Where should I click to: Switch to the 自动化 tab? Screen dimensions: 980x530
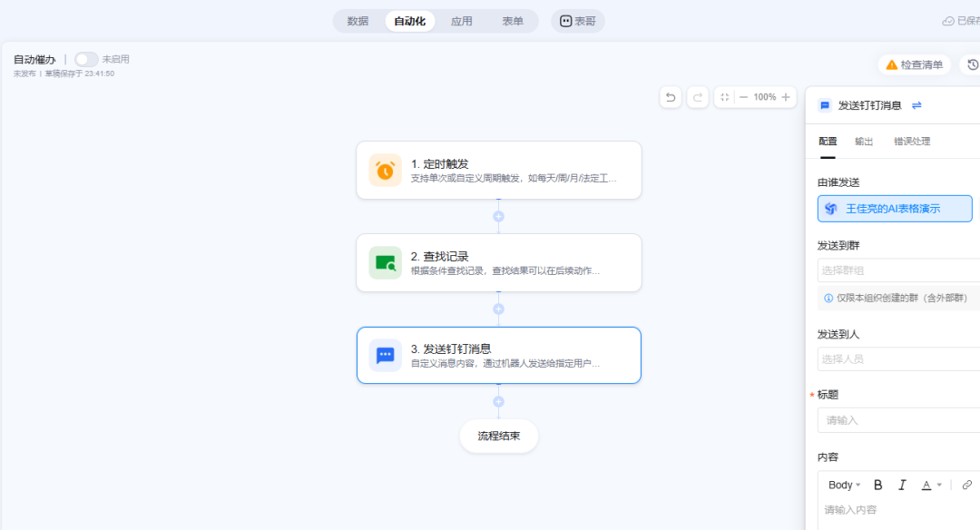409,21
